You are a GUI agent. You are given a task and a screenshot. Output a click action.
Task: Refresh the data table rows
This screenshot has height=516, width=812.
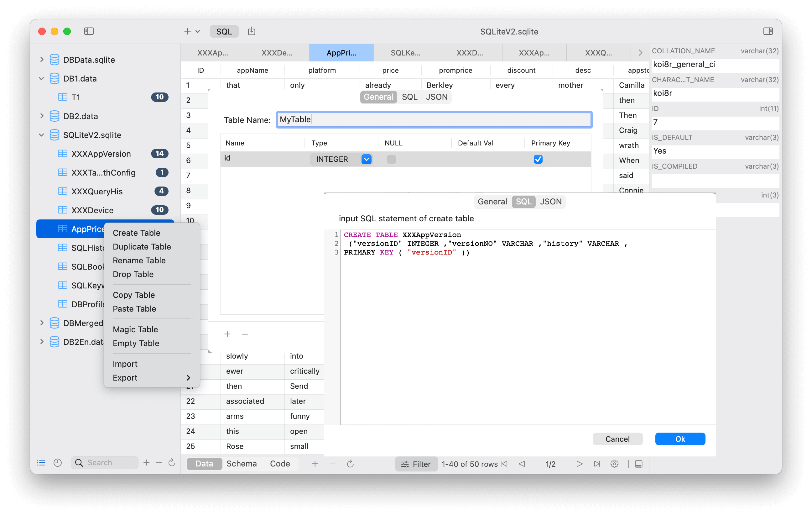point(350,464)
